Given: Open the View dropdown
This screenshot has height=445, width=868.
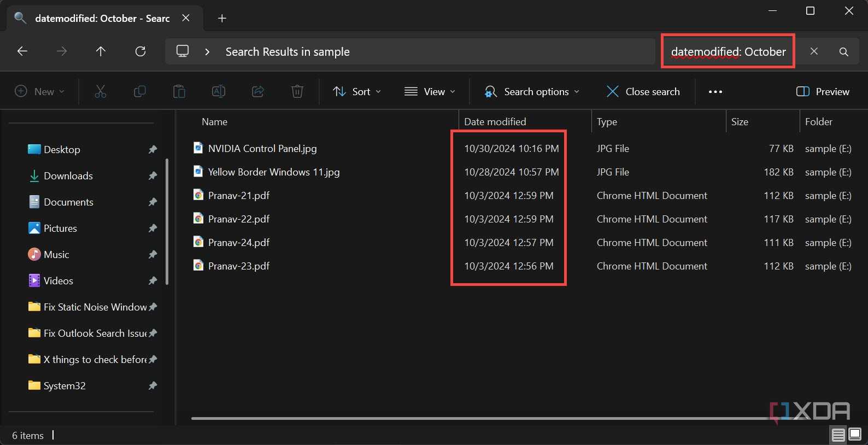Looking at the screenshot, I should pyautogui.click(x=430, y=91).
